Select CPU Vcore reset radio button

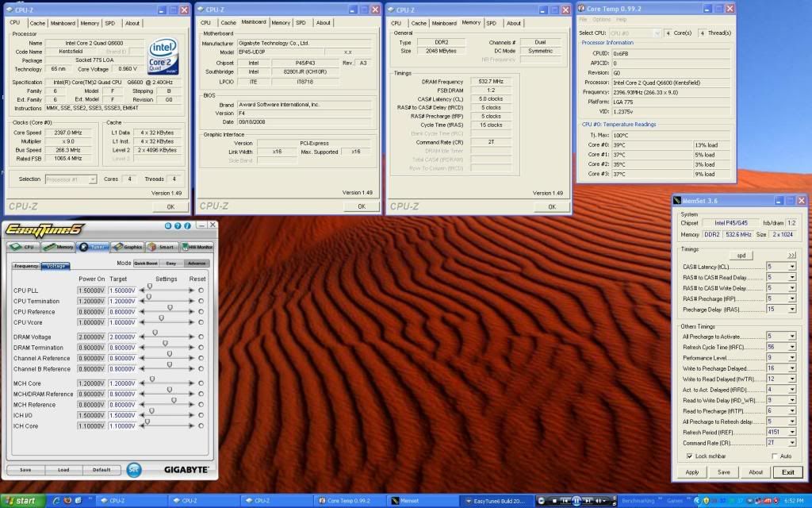[201, 322]
